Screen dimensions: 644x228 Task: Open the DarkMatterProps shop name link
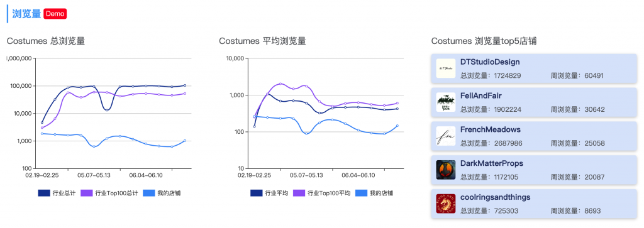pos(492,163)
